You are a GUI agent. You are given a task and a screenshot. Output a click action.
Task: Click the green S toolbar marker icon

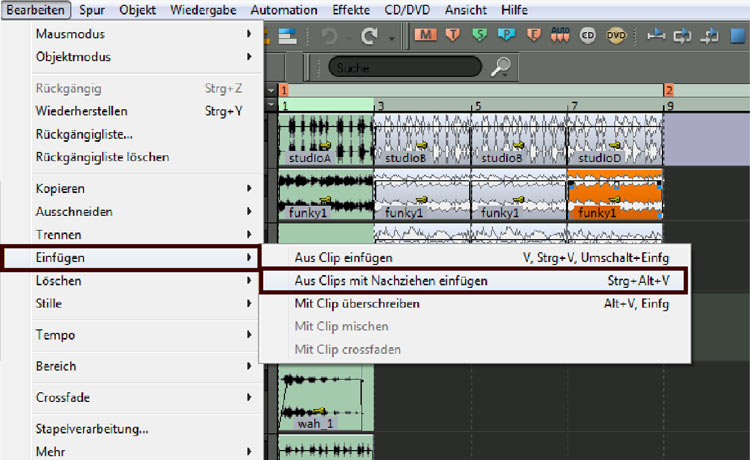tap(479, 35)
